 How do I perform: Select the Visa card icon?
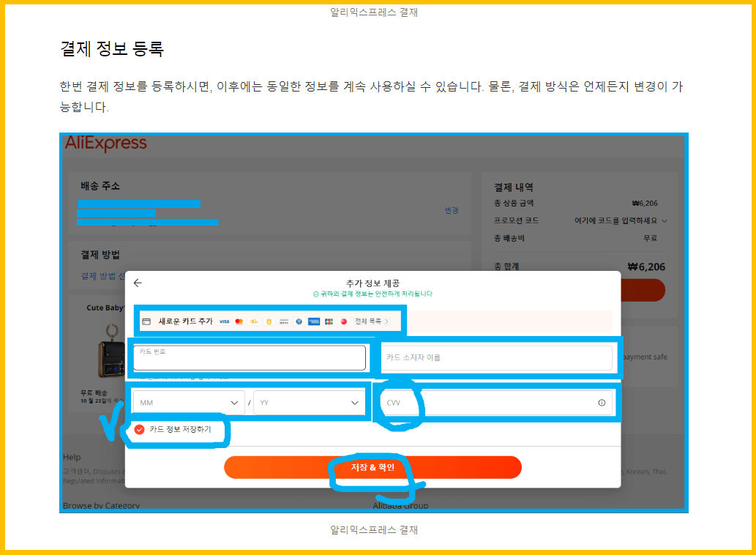pos(223,320)
